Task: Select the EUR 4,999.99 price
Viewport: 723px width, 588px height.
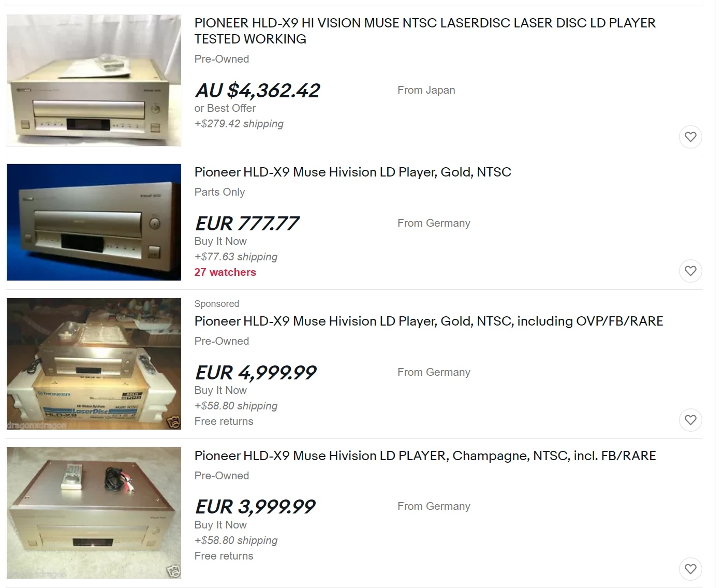Action: pyautogui.click(x=255, y=373)
